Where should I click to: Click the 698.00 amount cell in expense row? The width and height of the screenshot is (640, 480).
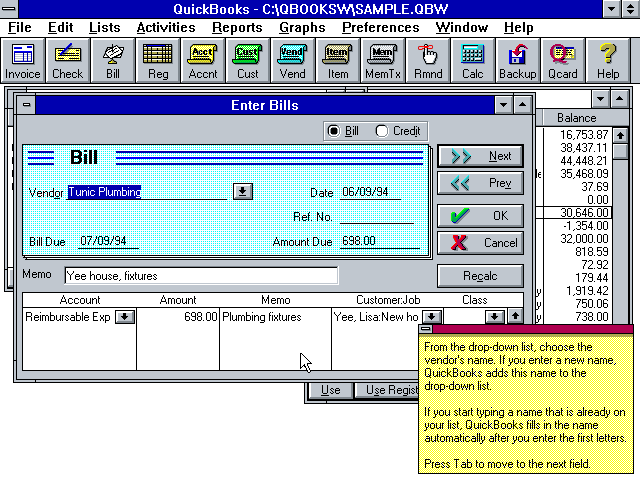pyautogui.click(x=178, y=317)
